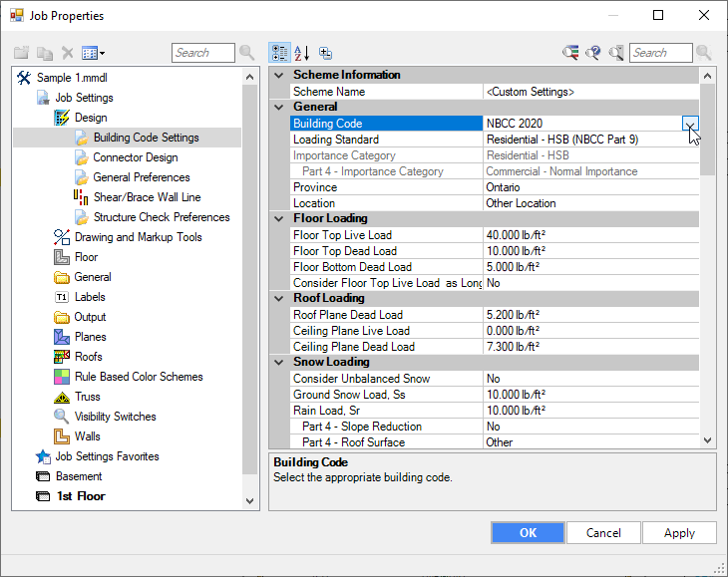Viewport: 728px width, 577px height.
Task: Select the Basement level node
Action: (x=79, y=476)
